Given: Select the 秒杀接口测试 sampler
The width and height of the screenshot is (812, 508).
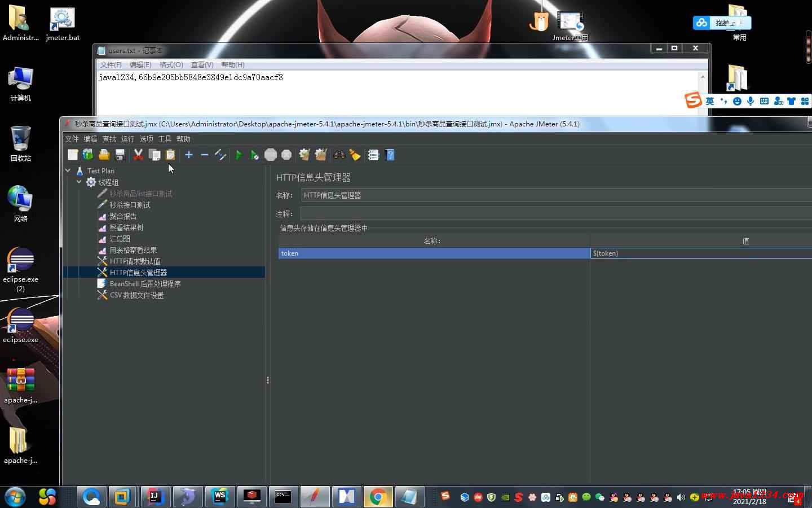Looking at the screenshot, I should 130,205.
